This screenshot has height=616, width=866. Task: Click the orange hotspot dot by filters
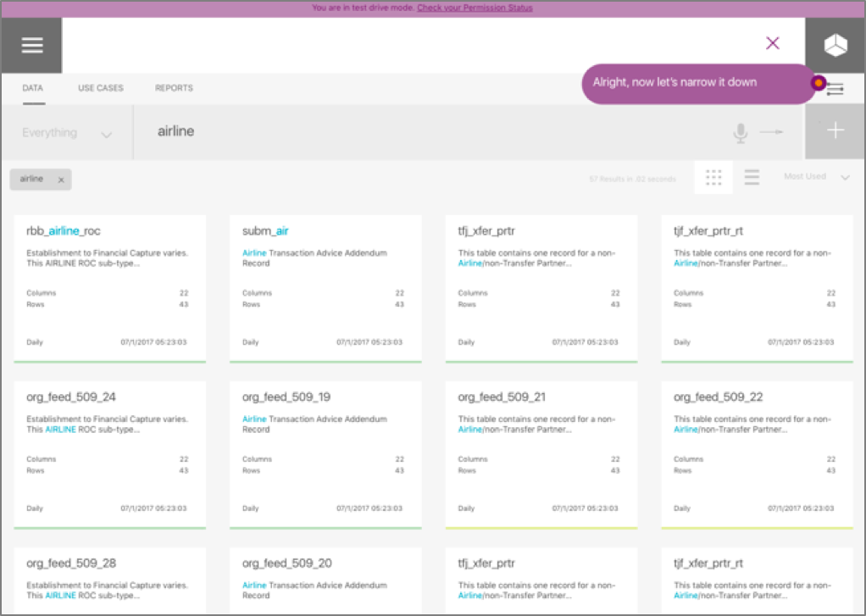click(x=819, y=83)
